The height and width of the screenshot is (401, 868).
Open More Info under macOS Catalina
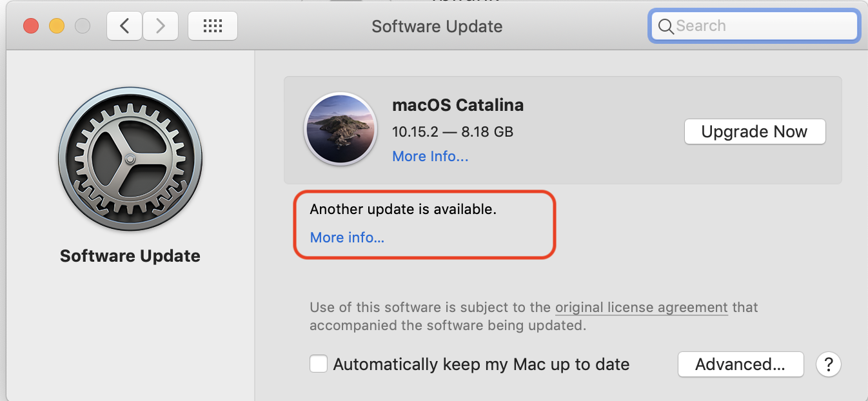coord(430,157)
